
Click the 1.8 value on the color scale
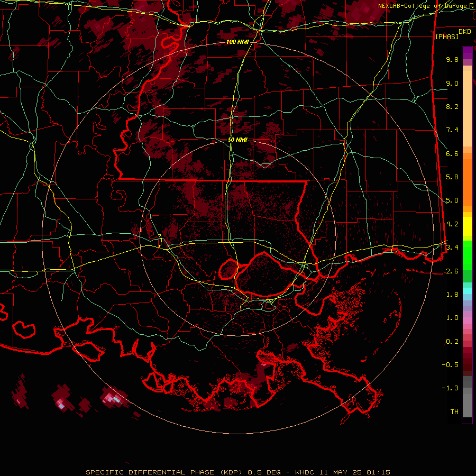(452, 295)
